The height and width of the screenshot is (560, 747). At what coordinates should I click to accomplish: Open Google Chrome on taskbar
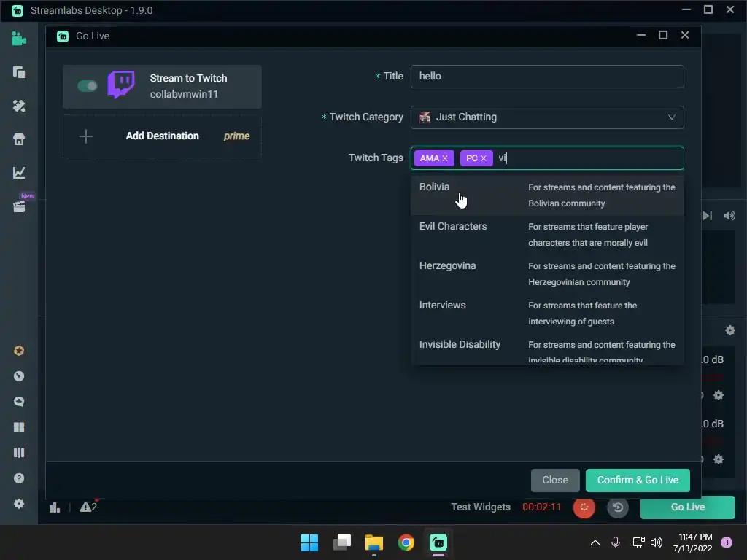coord(406,542)
